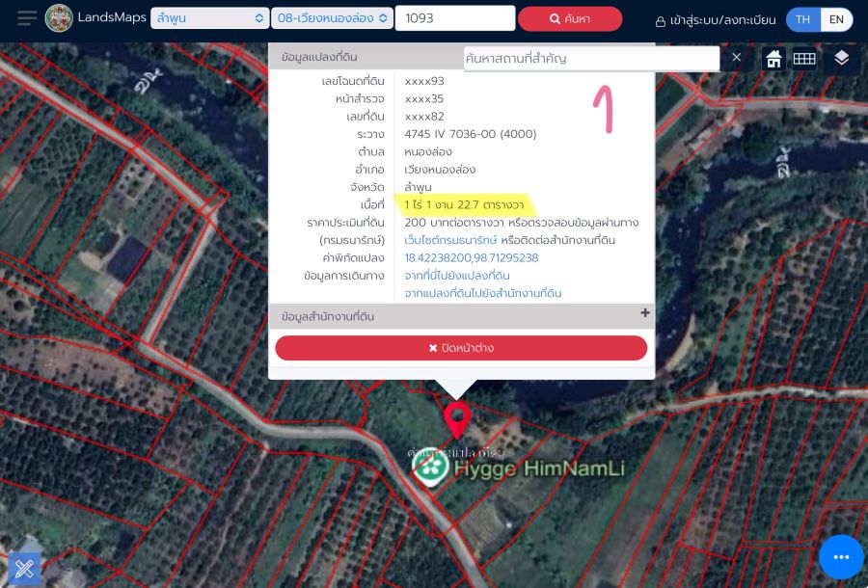This screenshot has width=868, height=588.
Task: Click the LandsMaps logo emblem
Action: [x=59, y=18]
